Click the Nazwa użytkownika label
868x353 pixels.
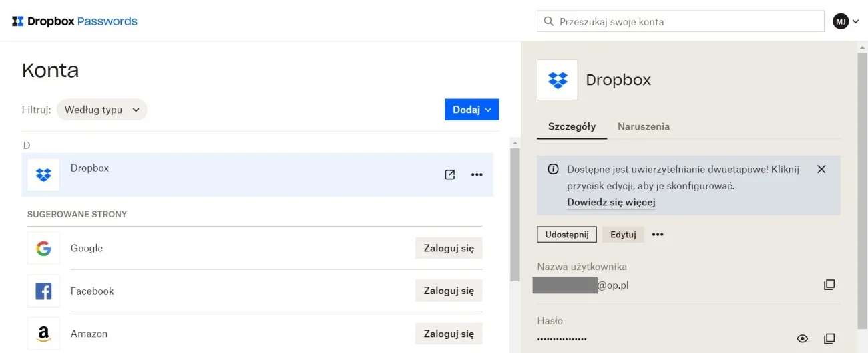point(582,267)
